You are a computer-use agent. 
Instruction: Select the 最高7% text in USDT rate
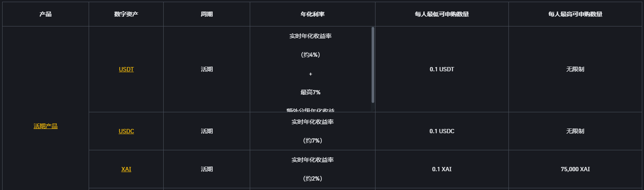click(310, 92)
